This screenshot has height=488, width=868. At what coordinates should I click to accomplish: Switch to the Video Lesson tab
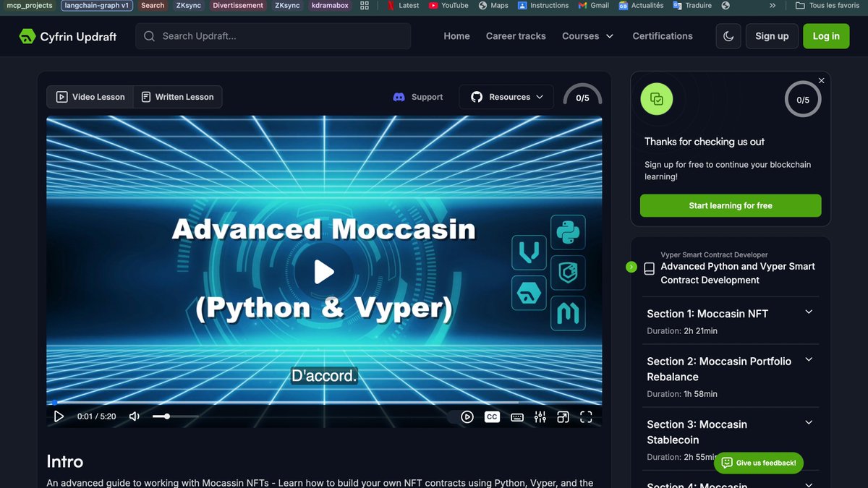click(90, 97)
